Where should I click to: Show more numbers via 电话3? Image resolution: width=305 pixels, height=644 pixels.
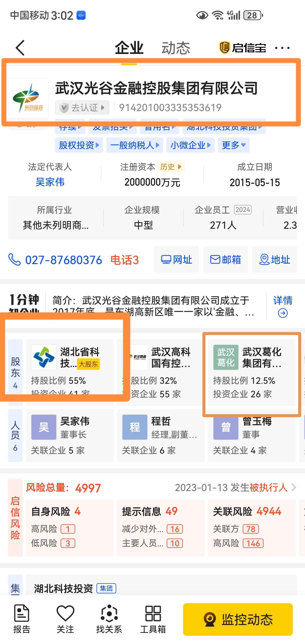click(x=124, y=260)
